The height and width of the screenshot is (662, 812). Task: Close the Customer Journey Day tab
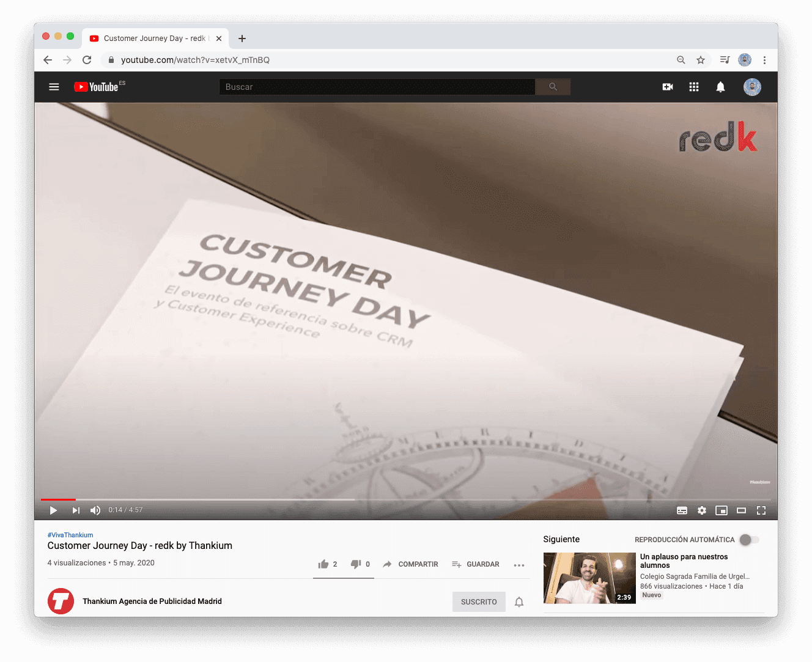pos(219,39)
